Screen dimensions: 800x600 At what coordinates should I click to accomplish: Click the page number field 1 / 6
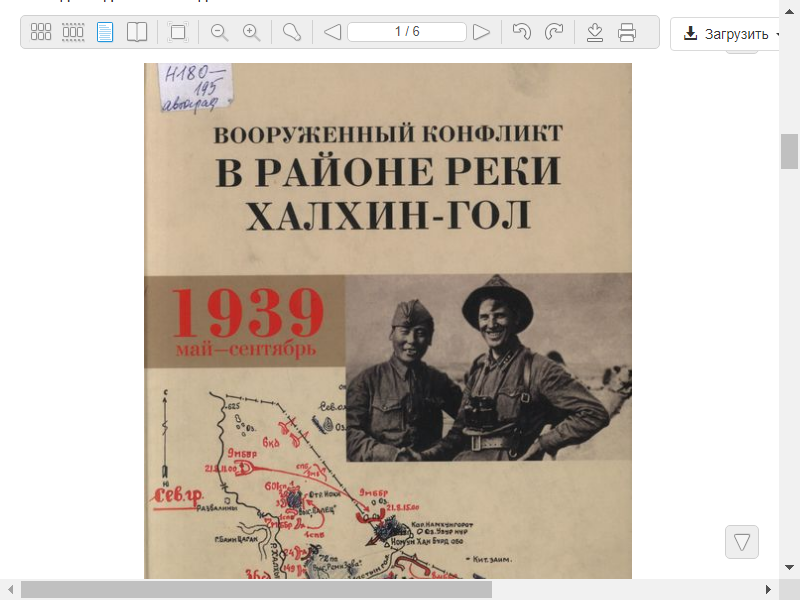[x=407, y=32]
